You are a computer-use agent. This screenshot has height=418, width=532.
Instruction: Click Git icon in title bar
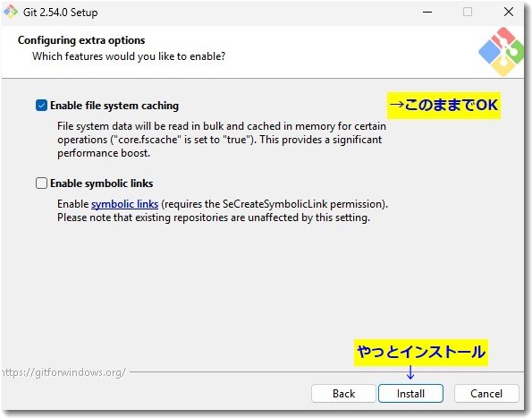[11, 12]
